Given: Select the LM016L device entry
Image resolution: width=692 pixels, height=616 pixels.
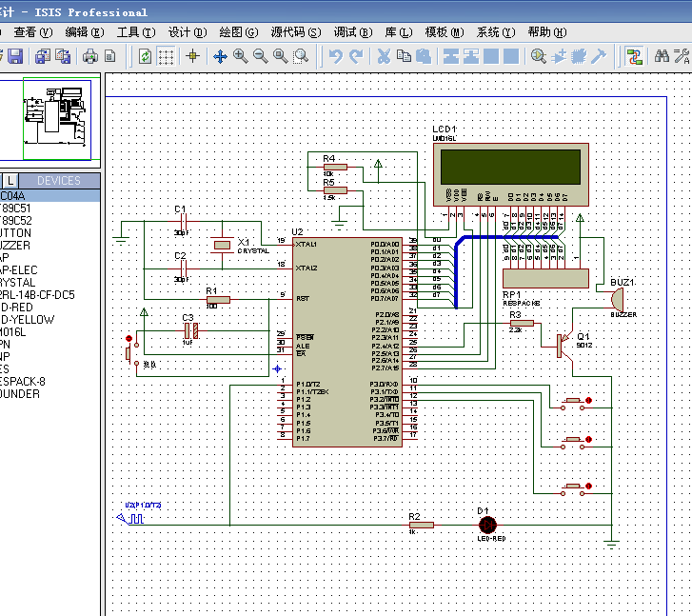Looking at the screenshot, I should [x=49, y=331].
